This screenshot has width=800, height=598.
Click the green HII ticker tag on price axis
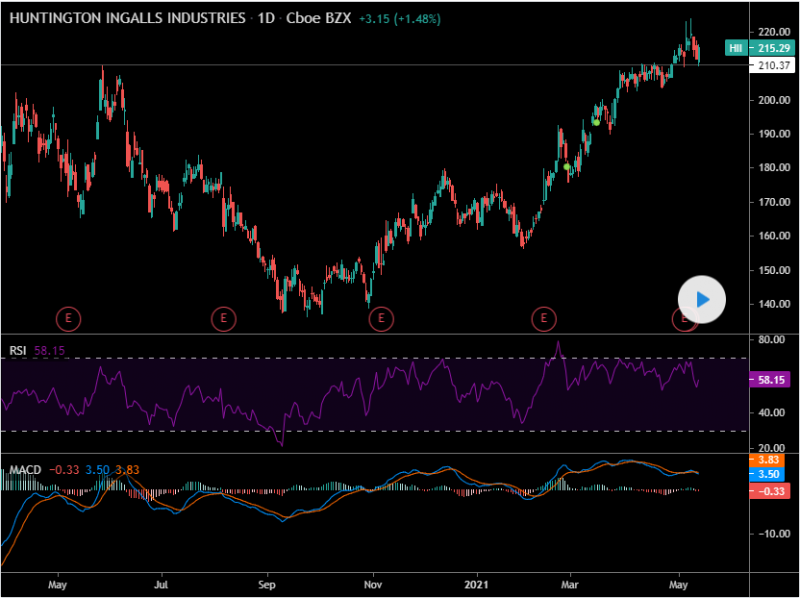tap(736, 48)
